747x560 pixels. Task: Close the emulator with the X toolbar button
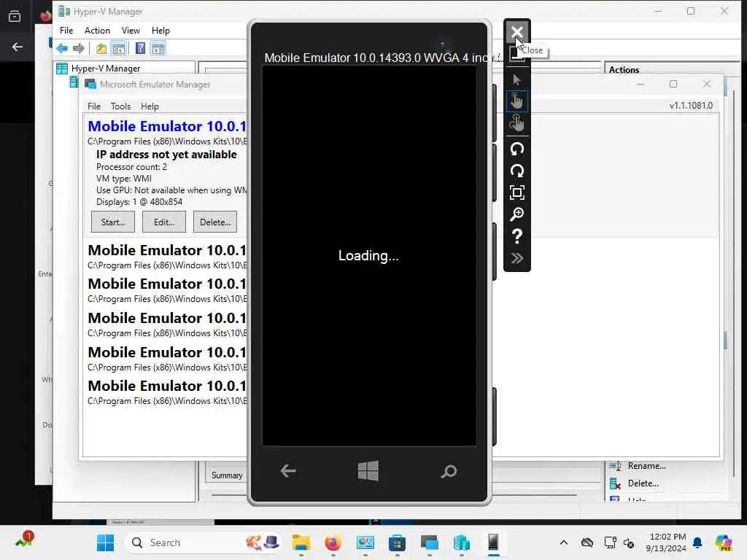tap(517, 32)
